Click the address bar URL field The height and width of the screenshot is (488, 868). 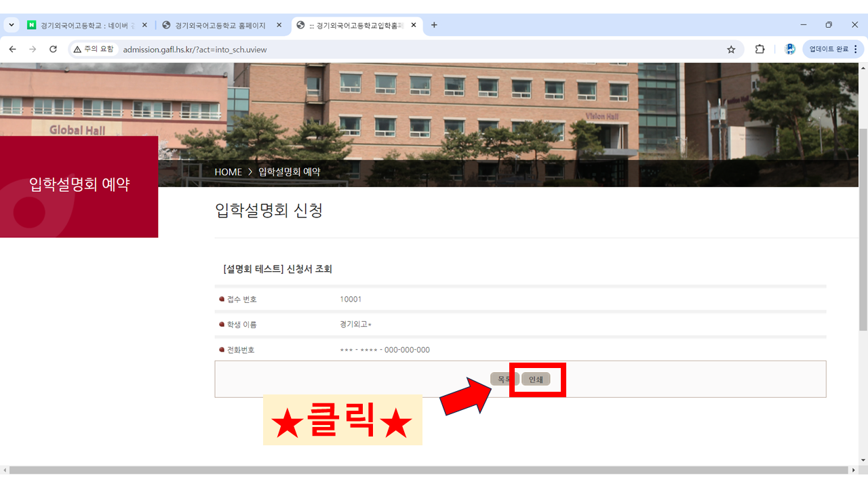[x=407, y=49]
